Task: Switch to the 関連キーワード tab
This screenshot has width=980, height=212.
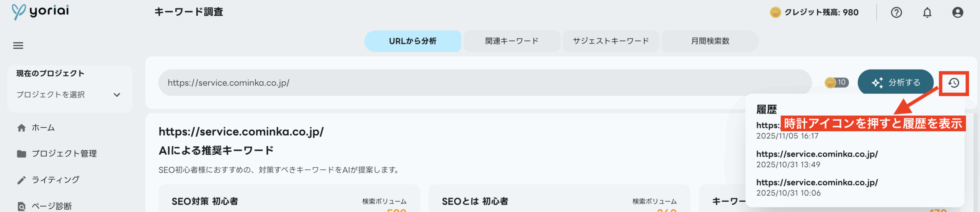Action: (x=511, y=41)
